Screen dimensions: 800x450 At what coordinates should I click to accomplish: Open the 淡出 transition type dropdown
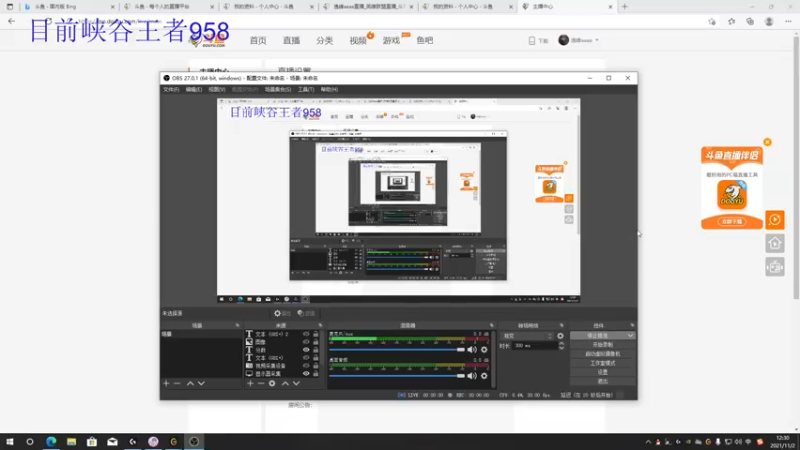[528, 336]
